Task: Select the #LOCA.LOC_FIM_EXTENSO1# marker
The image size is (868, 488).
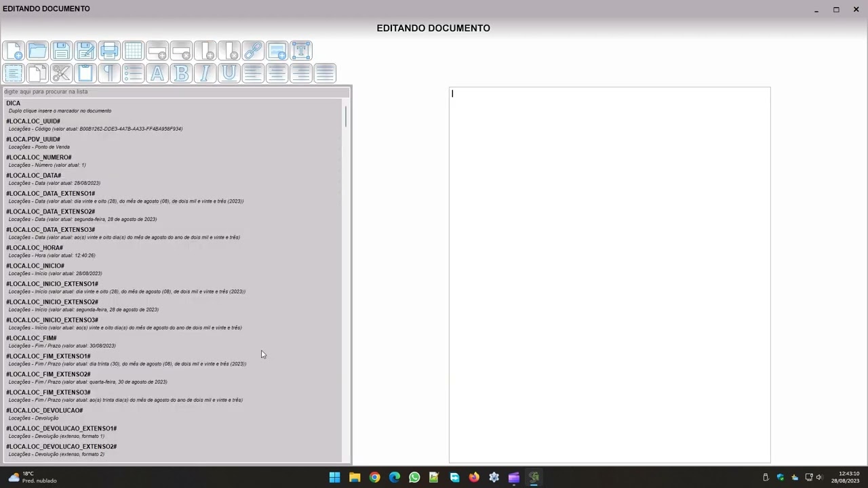Action: click(x=173, y=360)
